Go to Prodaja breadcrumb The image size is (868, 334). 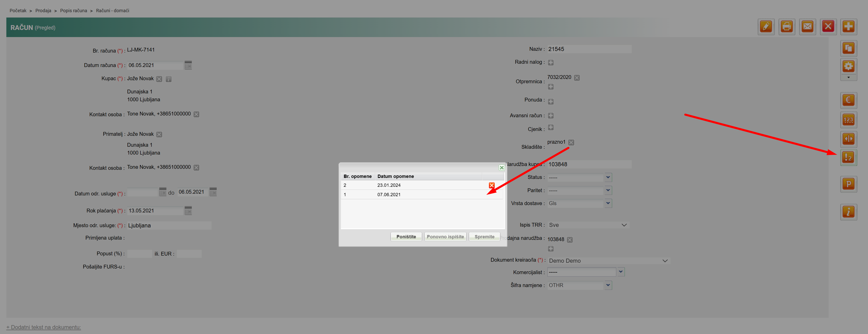point(43,11)
